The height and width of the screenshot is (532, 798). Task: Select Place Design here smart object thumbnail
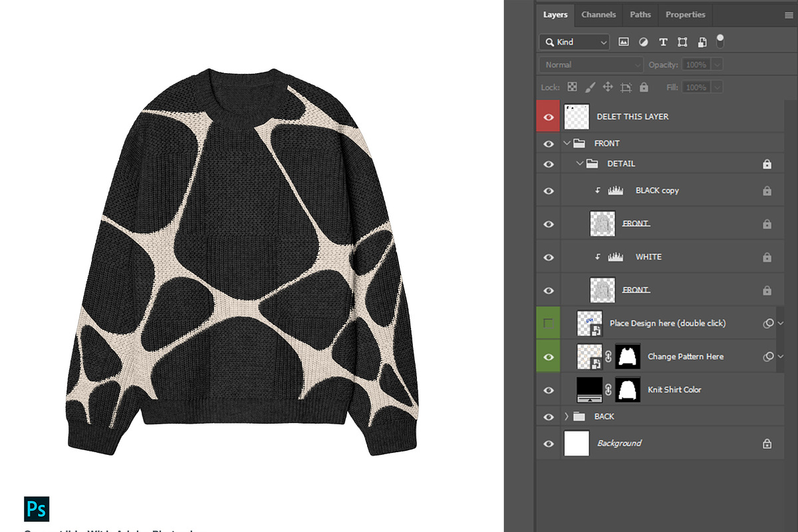(x=590, y=323)
